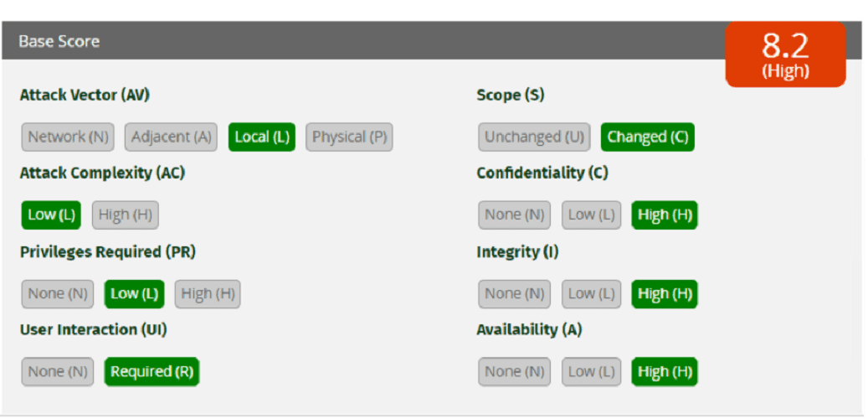The image size is (868, 419).
Task: Choose None (N) for Confidentiality
Action: (514, 215)
